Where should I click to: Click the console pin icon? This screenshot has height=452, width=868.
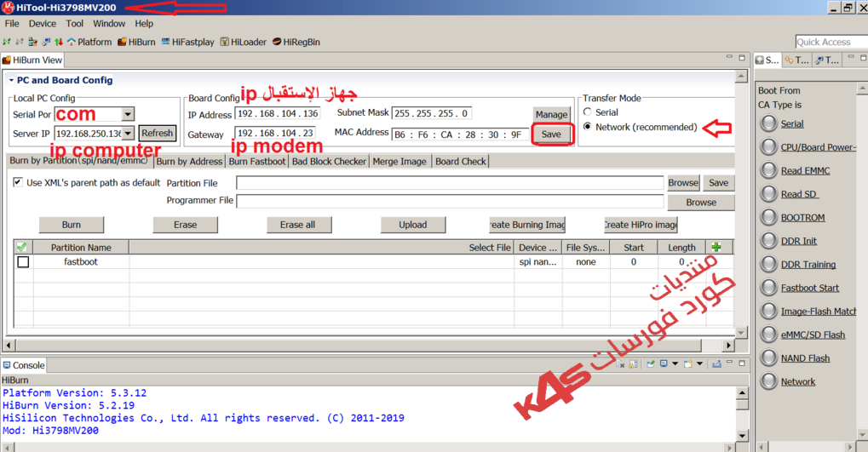[x=651, y=364]
